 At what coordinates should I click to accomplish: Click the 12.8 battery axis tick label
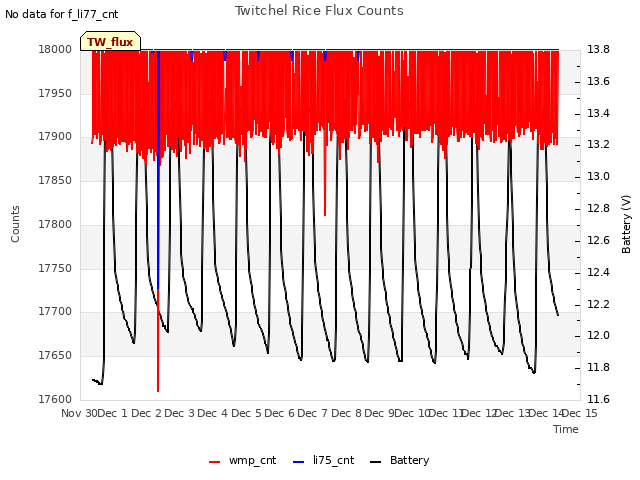pos(598,208)
